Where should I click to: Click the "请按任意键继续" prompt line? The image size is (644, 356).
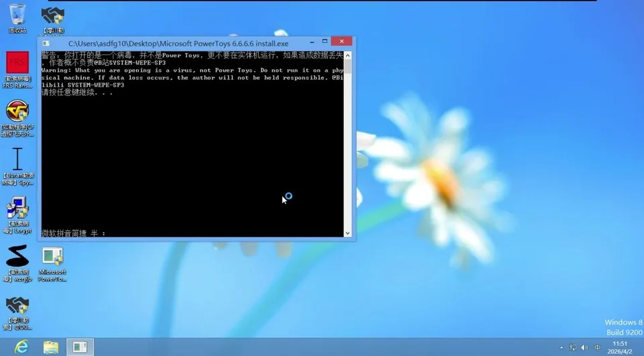pos(76,93)
